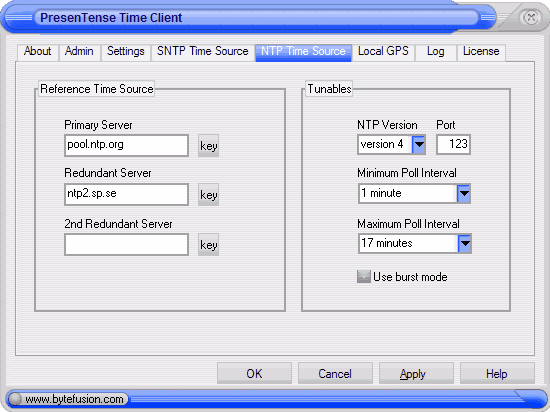Viewport: 550px width, 412px height.
Task: Click into the Port number field
Action: click(x=453, y=144)
